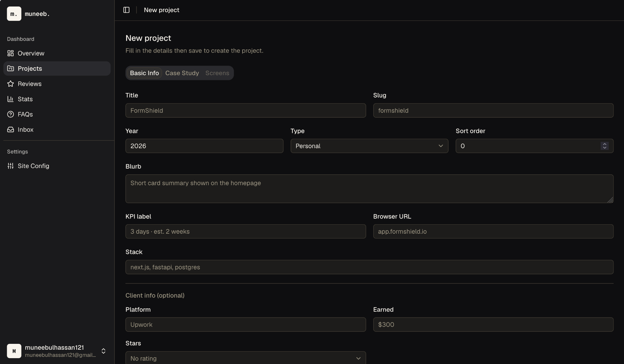The height and width of the screenshot is (364, 624).
Task: Focus the Platform input field
Action: point(245,325)
